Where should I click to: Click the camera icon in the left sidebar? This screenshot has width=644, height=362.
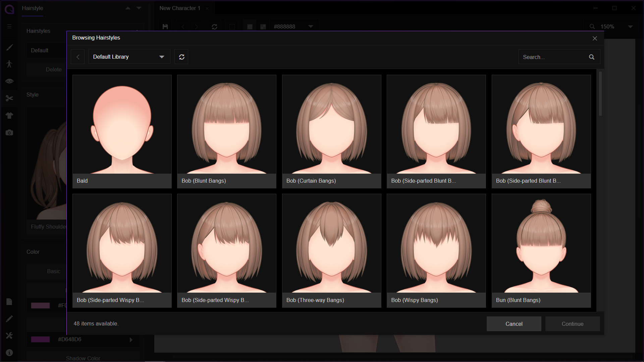pyautogui.click(x=9, y=133)
